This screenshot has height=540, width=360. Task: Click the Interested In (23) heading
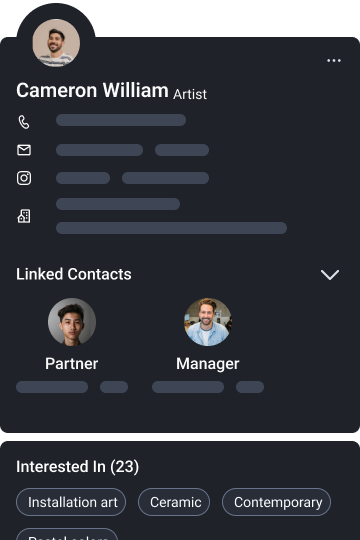coord(78,467)
